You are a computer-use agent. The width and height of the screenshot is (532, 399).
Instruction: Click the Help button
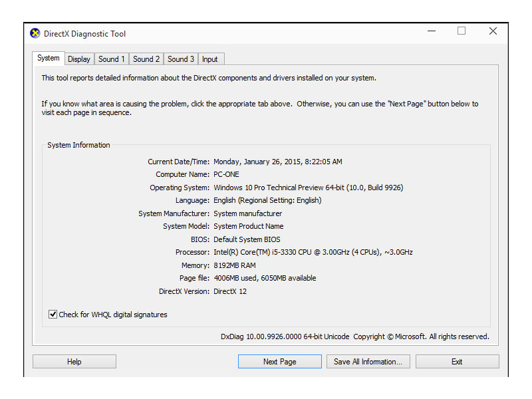74,361
